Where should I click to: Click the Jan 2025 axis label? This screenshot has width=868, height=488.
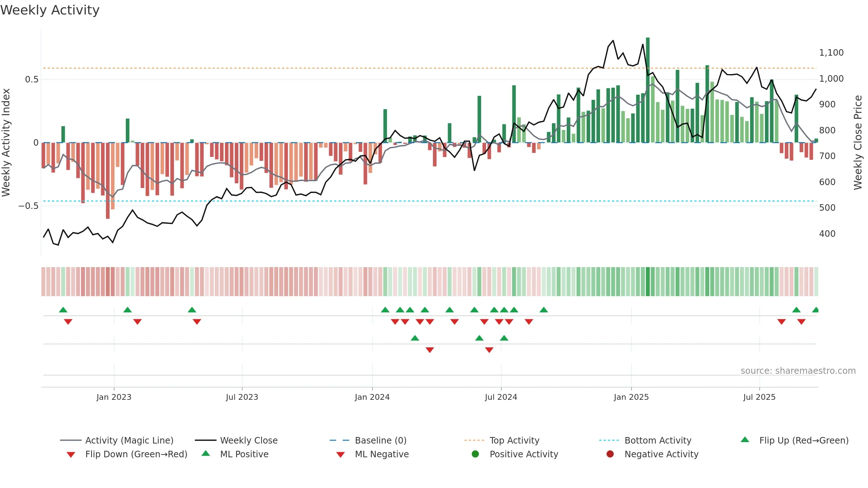coord(631,397)
